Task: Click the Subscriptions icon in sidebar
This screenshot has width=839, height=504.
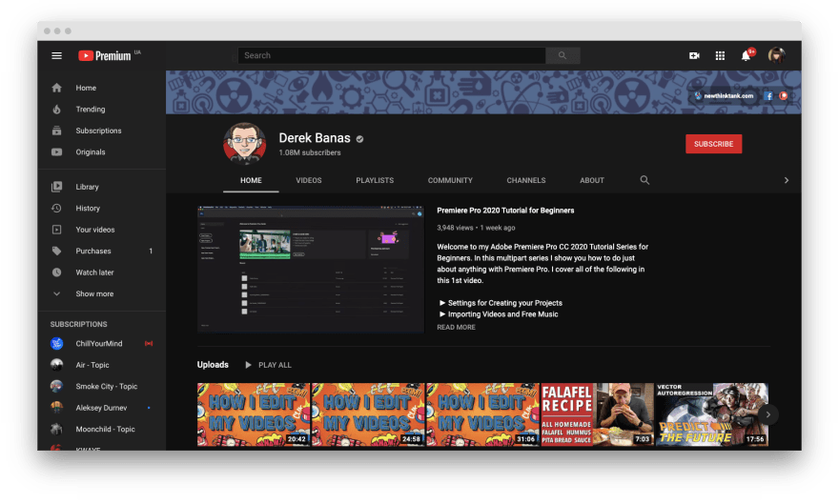Action: pyautogui.click(x=56, y=131)
